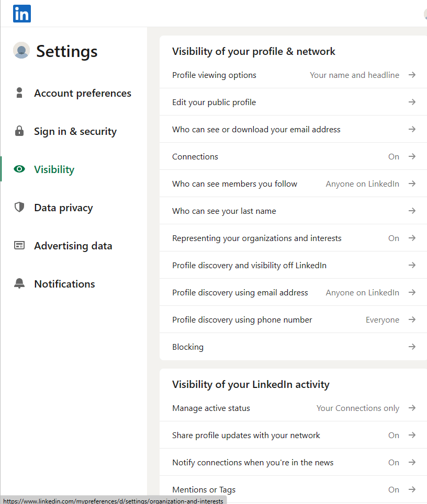Click arrow for discovery using phone number
Screen dimensions: 427x504
412,319
